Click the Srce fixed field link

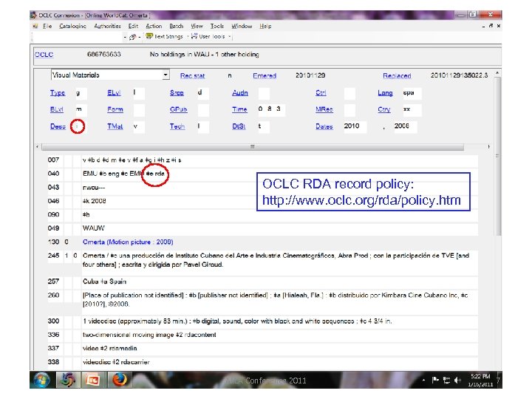pos(177,93)
